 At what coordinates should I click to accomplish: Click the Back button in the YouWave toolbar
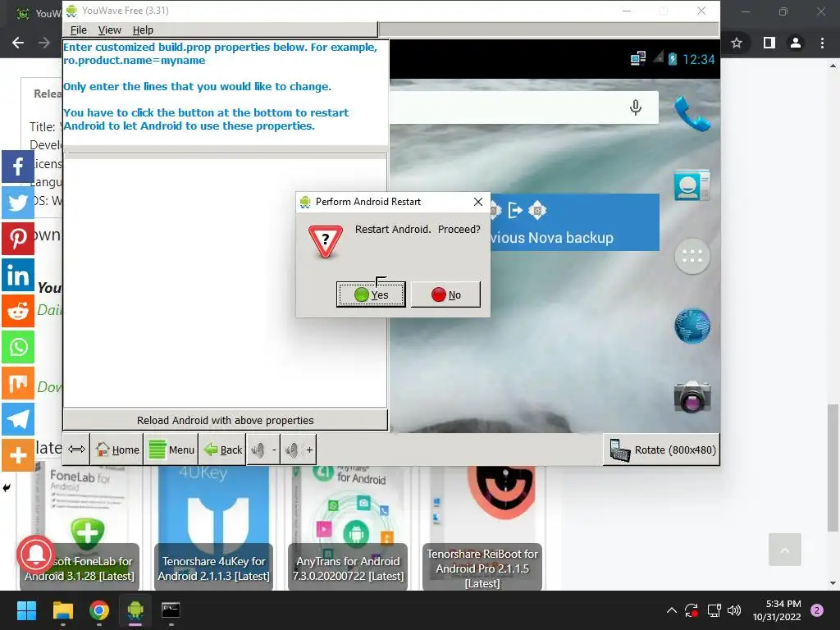[x=223, y=450]
